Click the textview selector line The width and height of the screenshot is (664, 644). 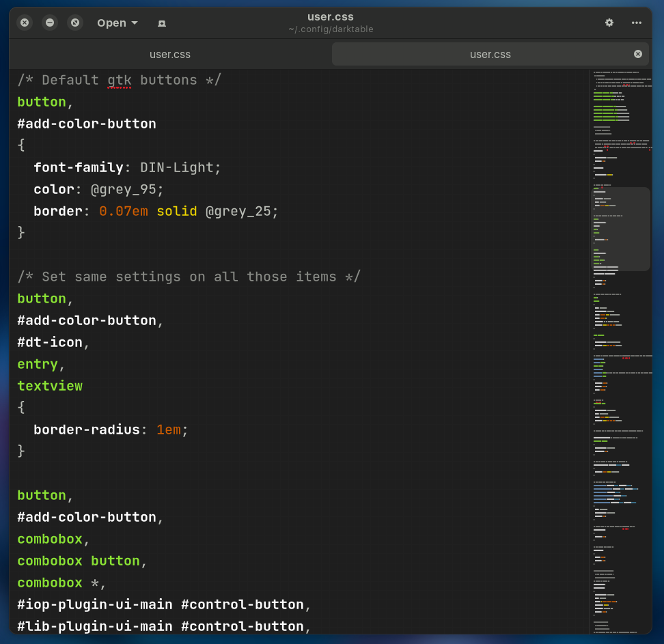(50, 386)
